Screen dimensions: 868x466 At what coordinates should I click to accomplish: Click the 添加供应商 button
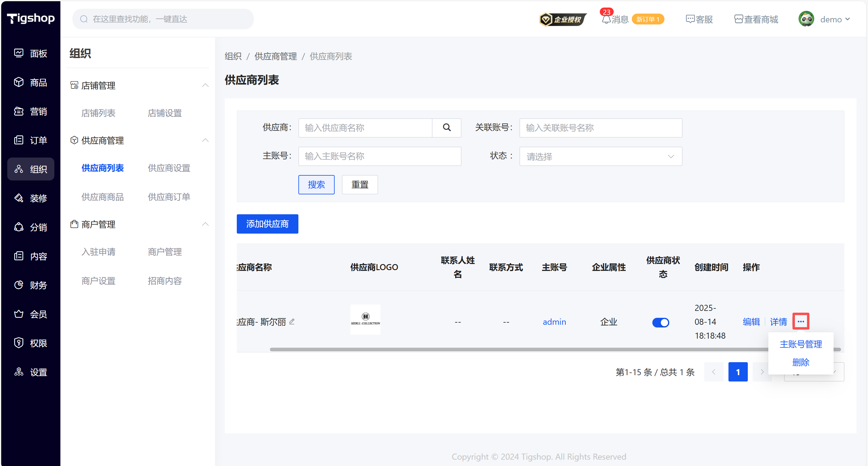[267, 224]
